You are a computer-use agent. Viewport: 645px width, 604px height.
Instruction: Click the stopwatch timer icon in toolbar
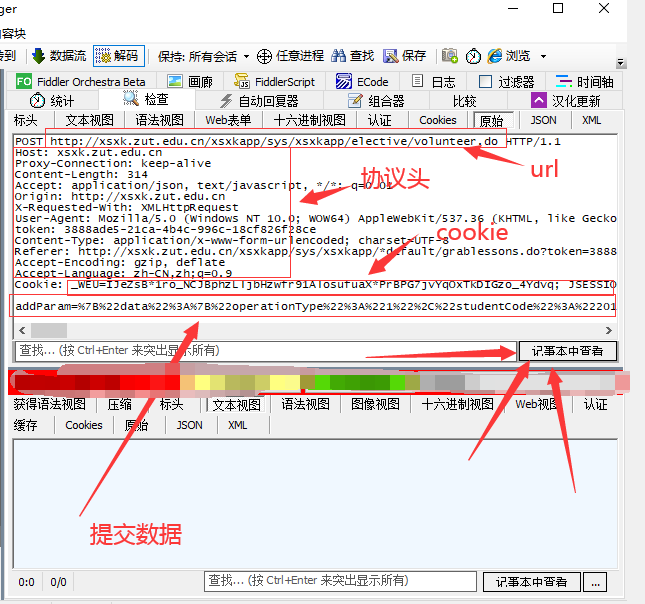tap(473, 56)
